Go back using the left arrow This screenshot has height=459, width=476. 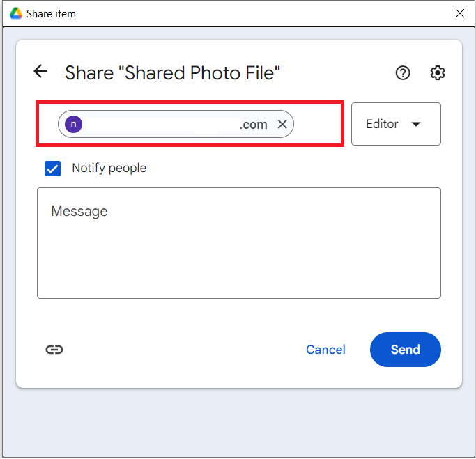tap(40, 72)
